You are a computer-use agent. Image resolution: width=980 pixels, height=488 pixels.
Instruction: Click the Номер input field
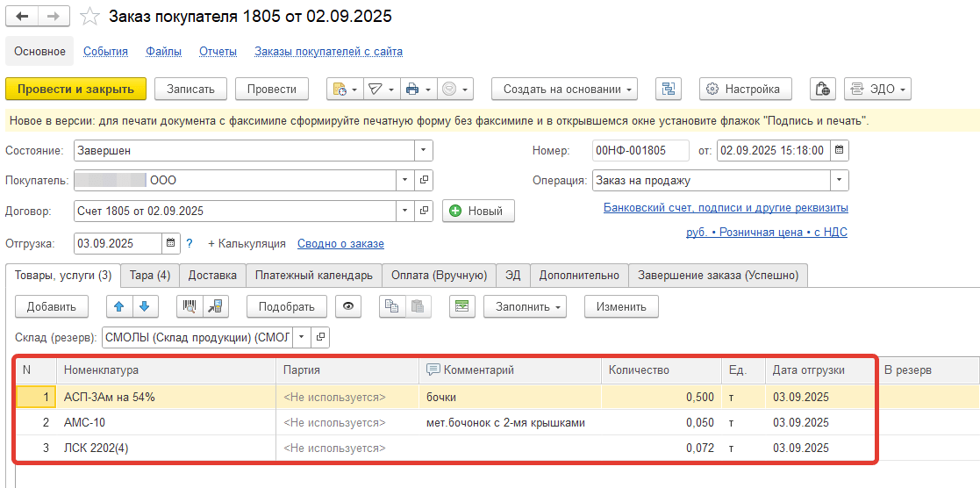[x=640, y=150]
